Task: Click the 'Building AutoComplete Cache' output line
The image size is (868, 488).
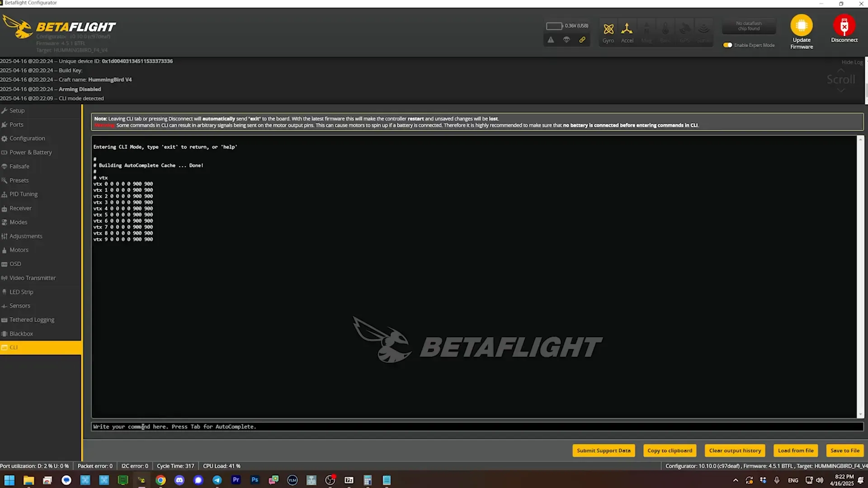Action: (x=148, y=165)
